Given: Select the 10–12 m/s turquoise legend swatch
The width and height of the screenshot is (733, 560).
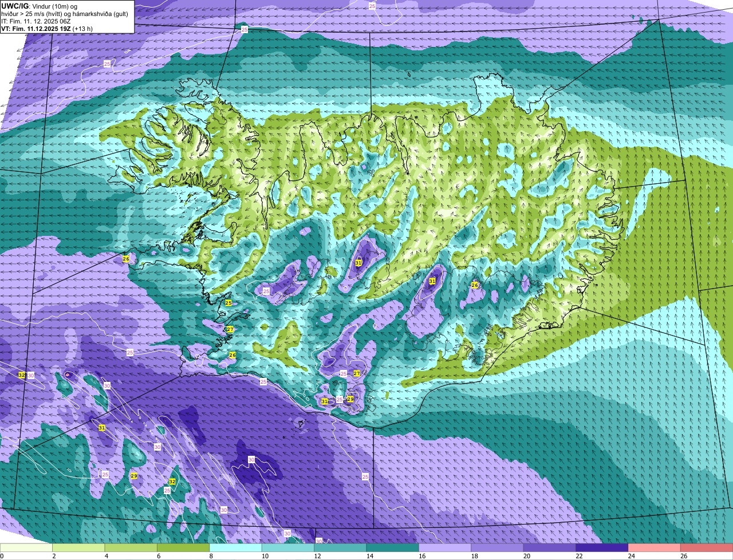Looking at the screenshot, I should click(288, 548).
